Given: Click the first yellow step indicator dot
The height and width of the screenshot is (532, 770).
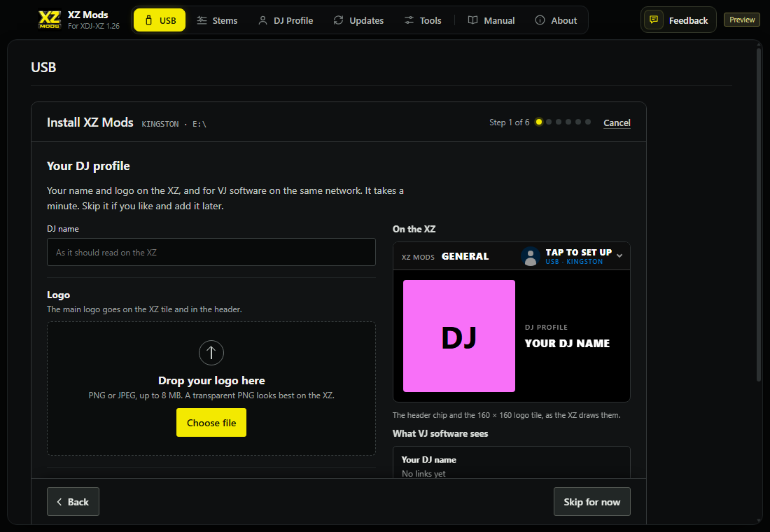Looking at the screenshot, I should point(539,122).
